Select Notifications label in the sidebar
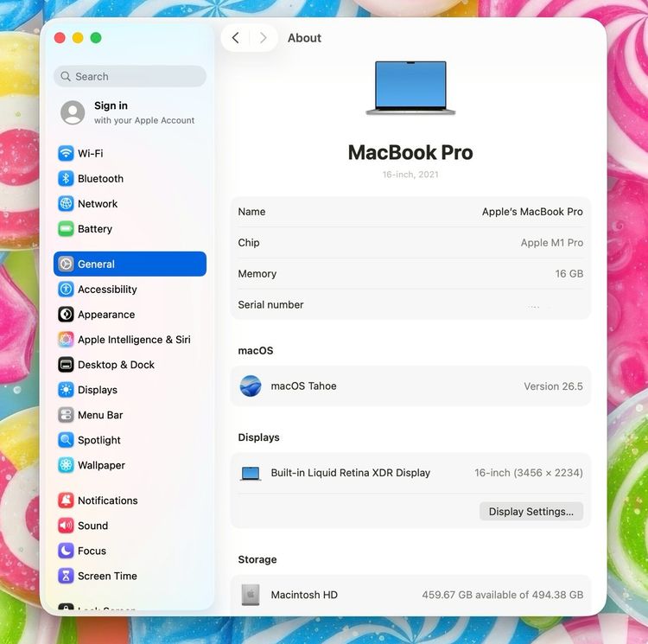The image size is (648, 644). pos(108,501)
